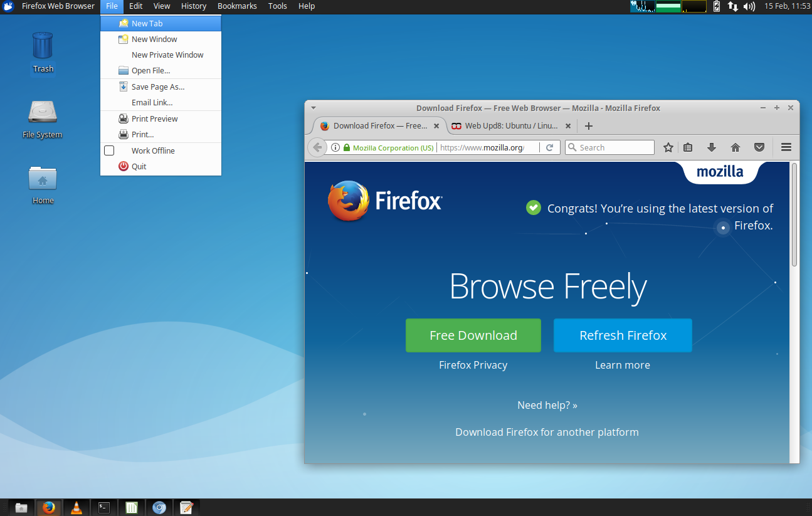Click the Firefox Search input box
This screenshot has width=812, height=516.
pos(609,147)
